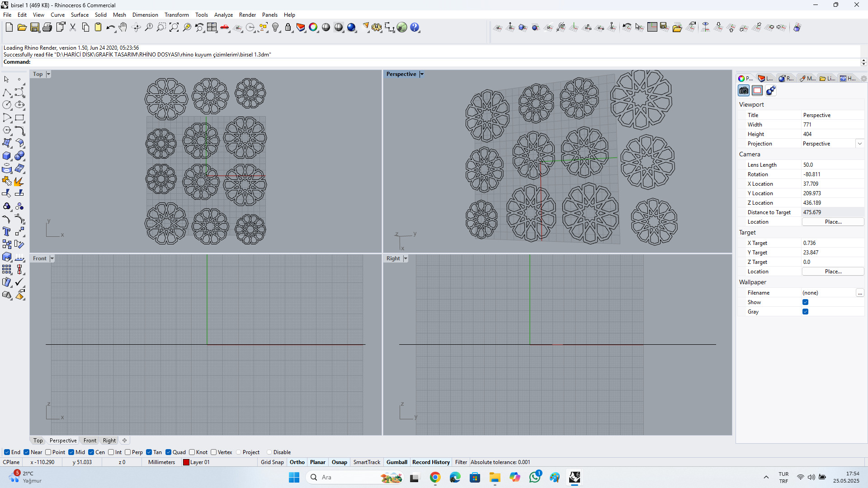Click the red Layer 01 color swatch
Viewport: 868px width, 488px height.
(186, 462)
